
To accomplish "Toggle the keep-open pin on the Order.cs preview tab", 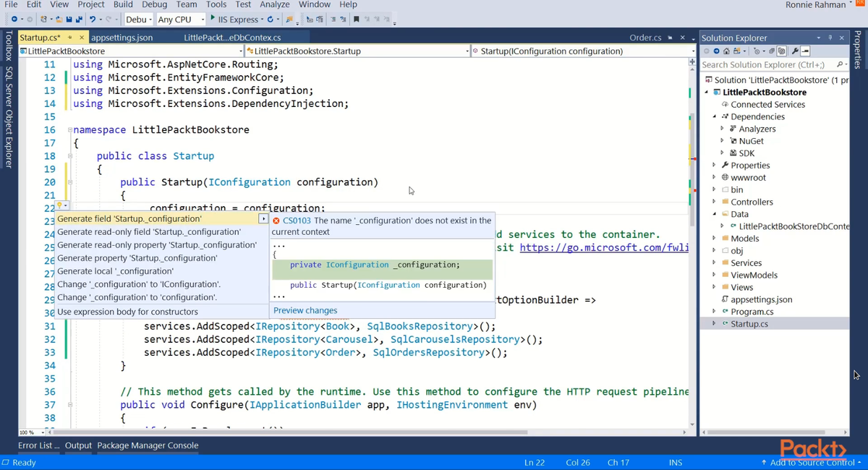I will (x=670, y=38).
